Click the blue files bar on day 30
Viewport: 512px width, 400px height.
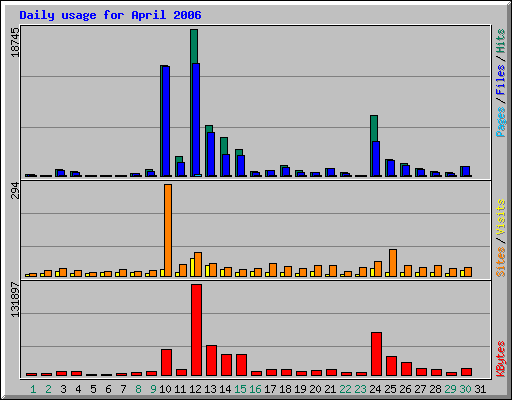click(466, 171)
